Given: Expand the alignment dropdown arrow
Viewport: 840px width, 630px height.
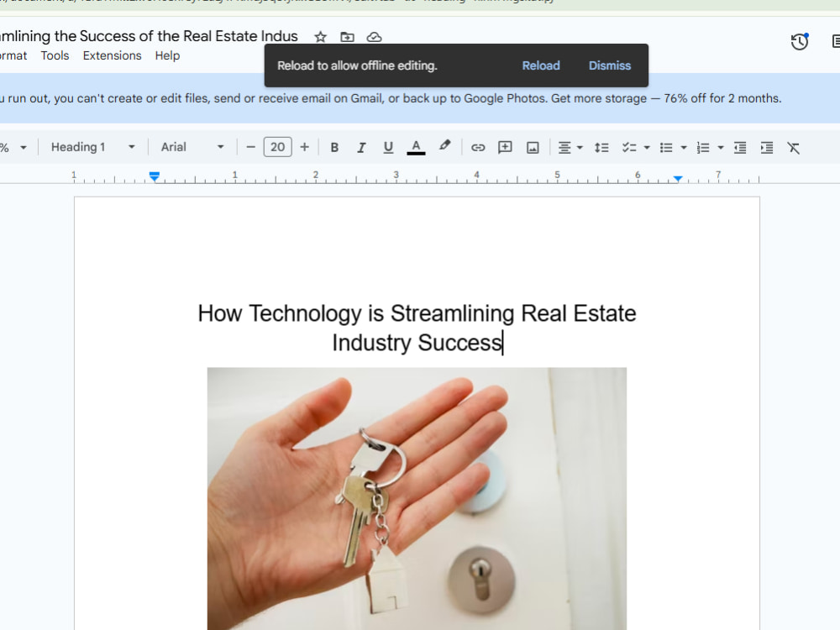Looking at the screenshot, I should pyautogui.click(x=580, y=147).
